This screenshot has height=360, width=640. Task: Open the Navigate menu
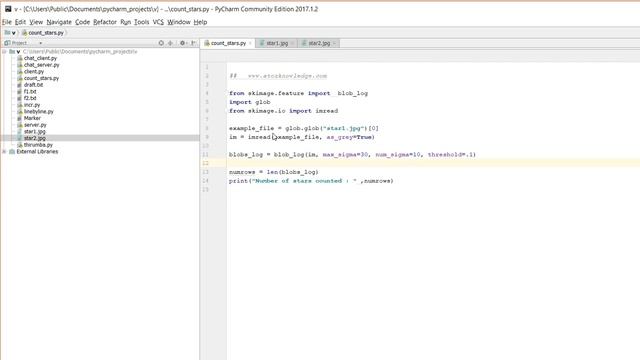click(59, 22)
